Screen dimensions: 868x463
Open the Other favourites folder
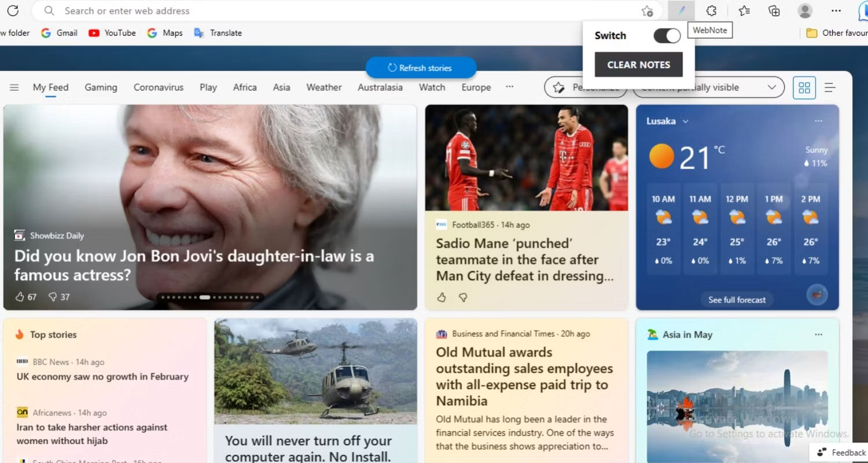837,33
